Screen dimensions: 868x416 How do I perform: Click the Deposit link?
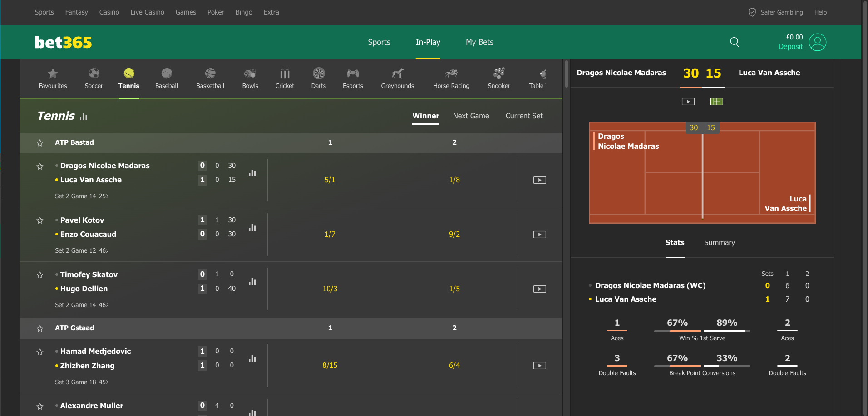790,46
